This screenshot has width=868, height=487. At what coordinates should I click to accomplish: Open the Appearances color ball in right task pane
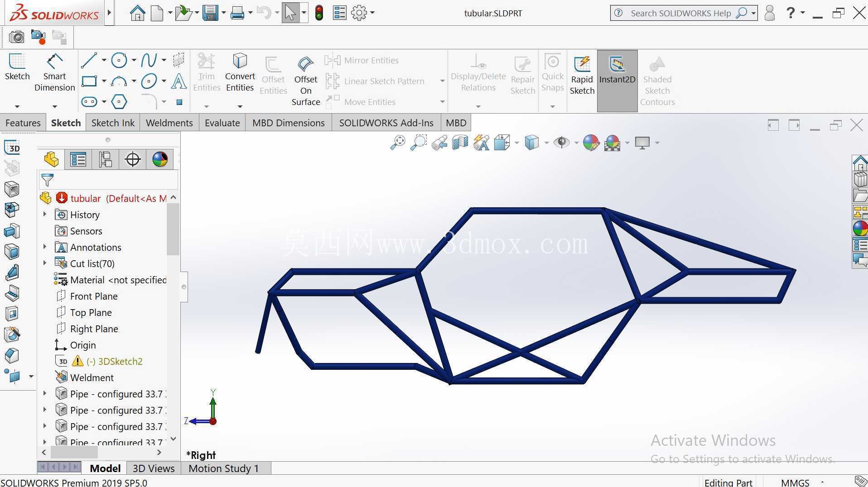tap(860, 228)
